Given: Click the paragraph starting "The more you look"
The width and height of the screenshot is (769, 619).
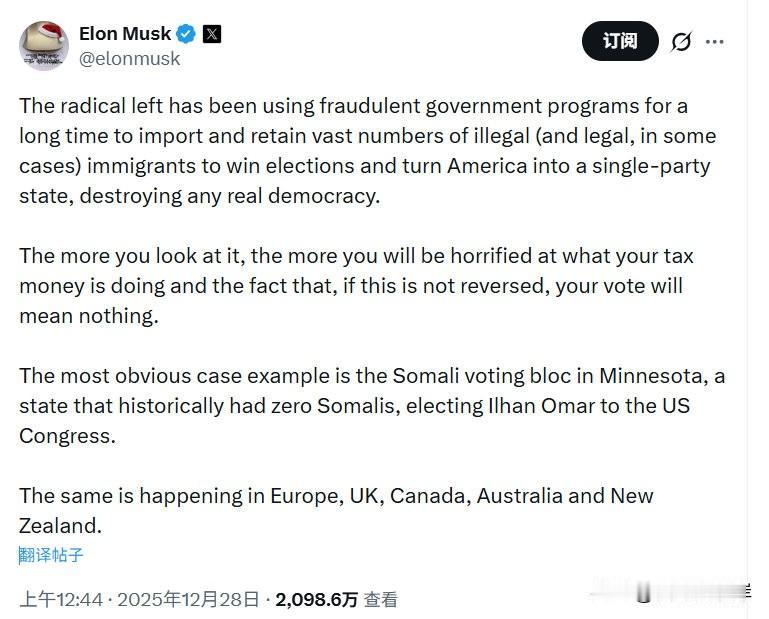Looking at the screenshot, I should [x=356, y=285].
